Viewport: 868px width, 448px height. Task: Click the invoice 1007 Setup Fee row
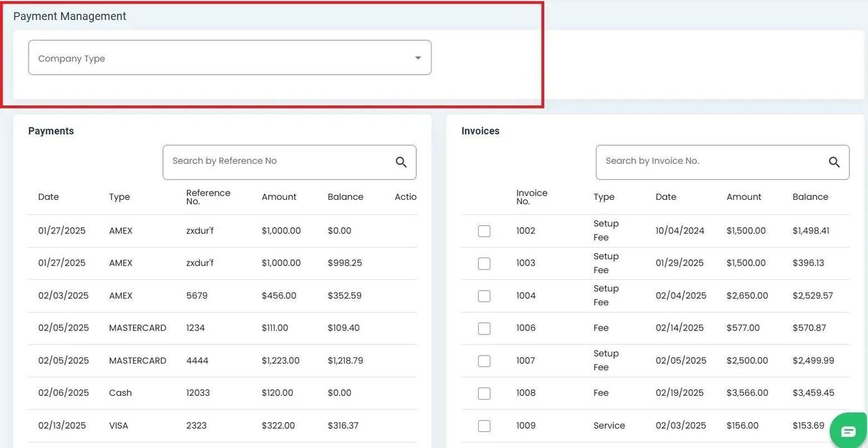coord(620,360)
